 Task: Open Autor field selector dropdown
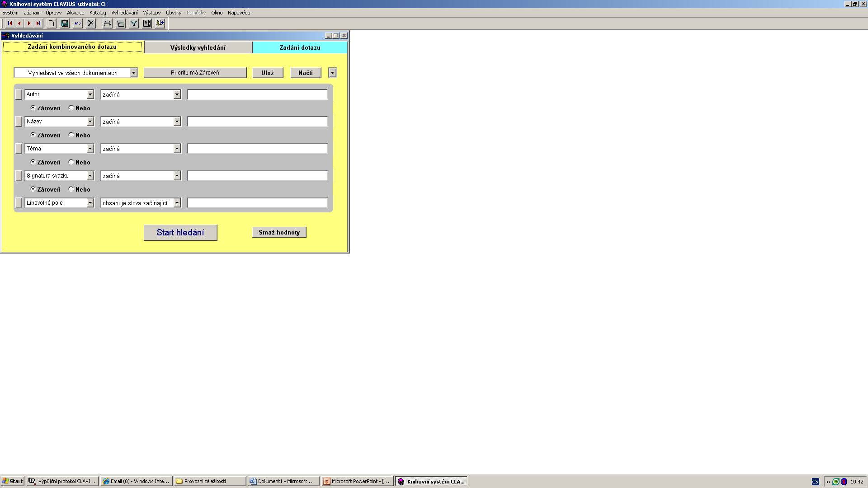pyautogui.click(x=90, y=94)
